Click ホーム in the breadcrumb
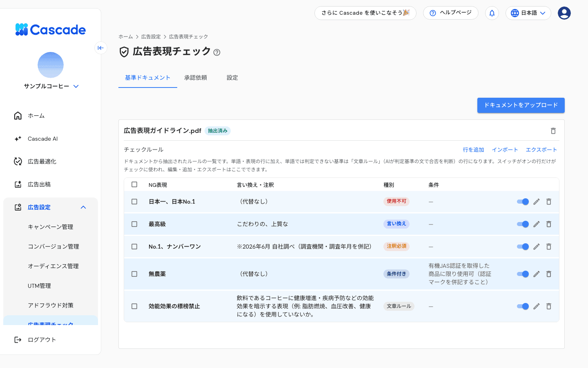The width and height of the screenshot is (588, 368). click(126, 37)
